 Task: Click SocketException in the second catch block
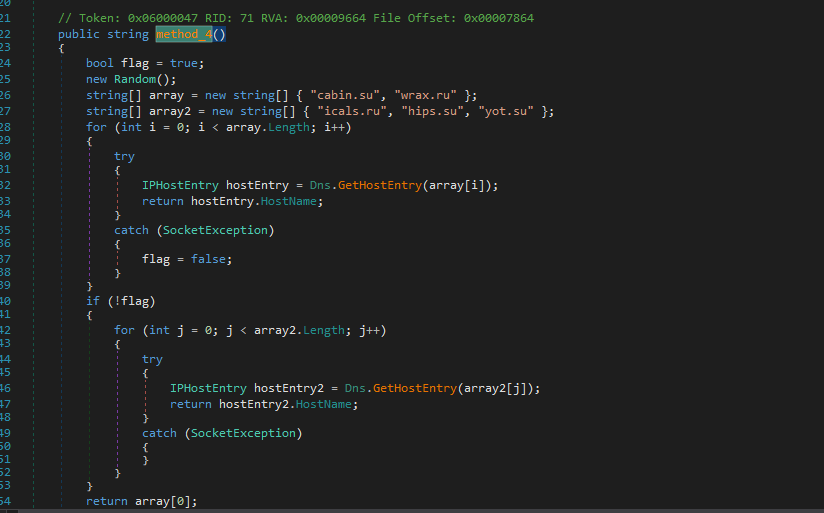[x=243, y=433]
